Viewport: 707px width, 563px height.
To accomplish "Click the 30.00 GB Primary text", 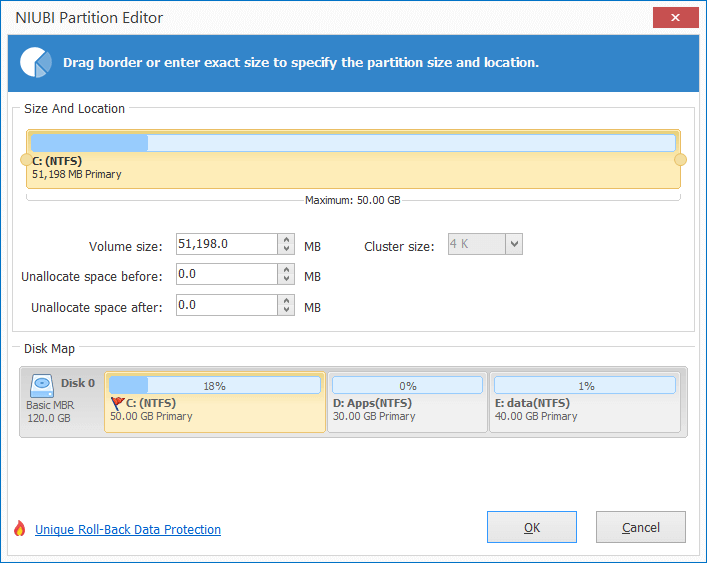I will (x=374, y=416).
